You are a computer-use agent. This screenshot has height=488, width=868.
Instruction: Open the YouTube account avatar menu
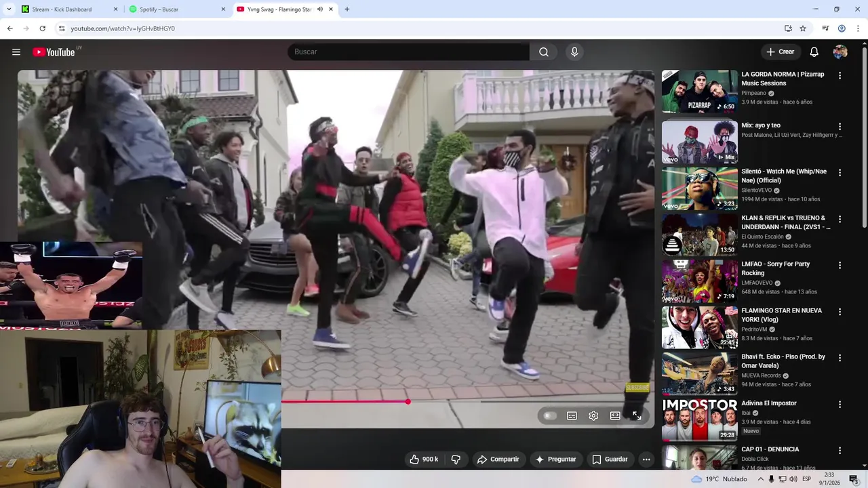[840, 52]
